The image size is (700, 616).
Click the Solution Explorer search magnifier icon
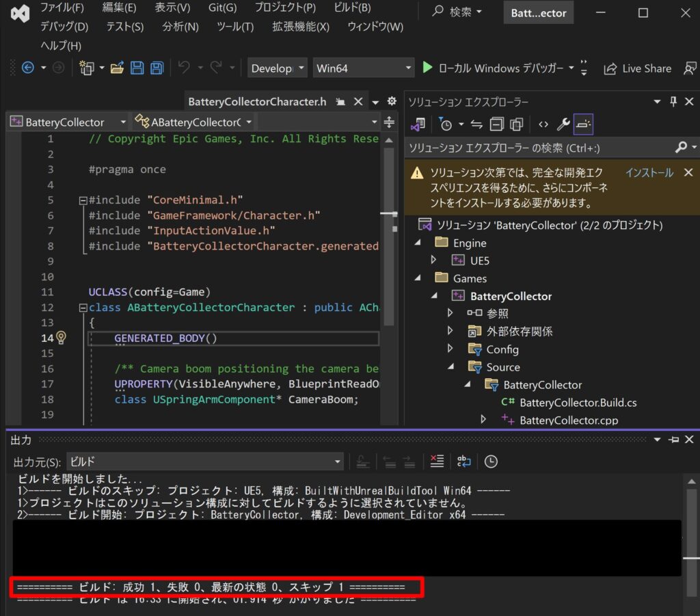click(681, 147)
